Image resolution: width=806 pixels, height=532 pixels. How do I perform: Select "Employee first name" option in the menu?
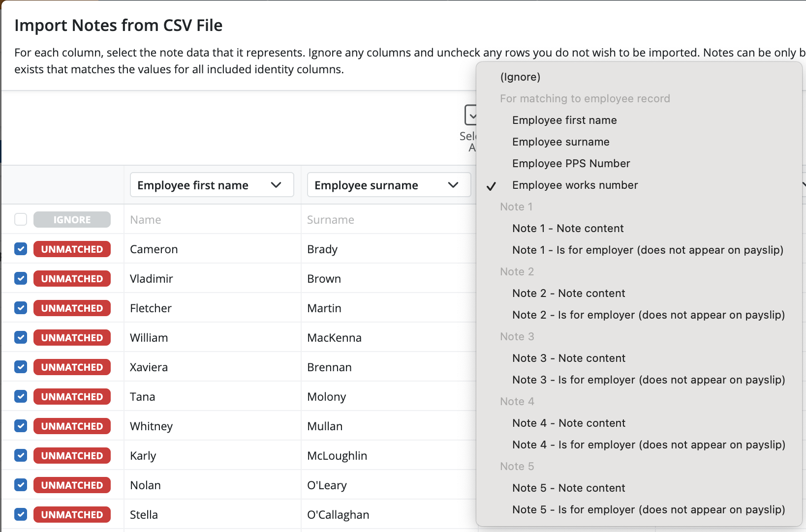point(564,120)
